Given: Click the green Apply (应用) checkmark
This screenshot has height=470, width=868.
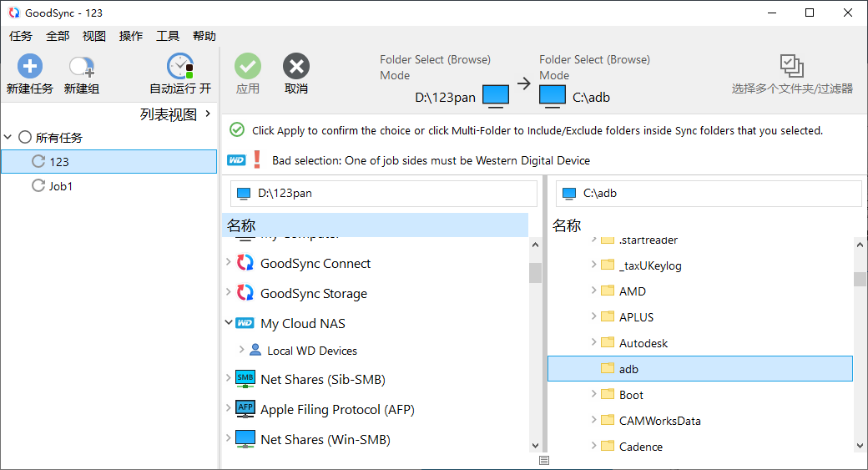Looking at the screenshot, I should (x=247, y=67).
